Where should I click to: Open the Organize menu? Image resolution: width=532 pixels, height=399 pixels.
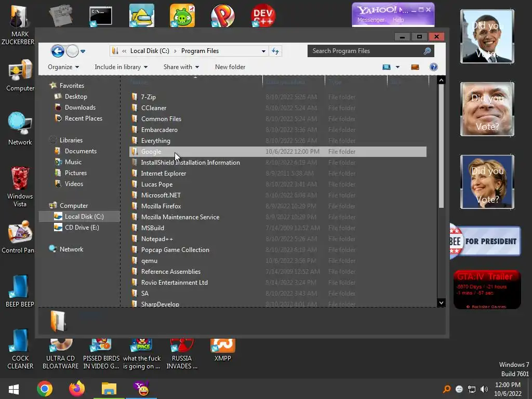[63, 67]
